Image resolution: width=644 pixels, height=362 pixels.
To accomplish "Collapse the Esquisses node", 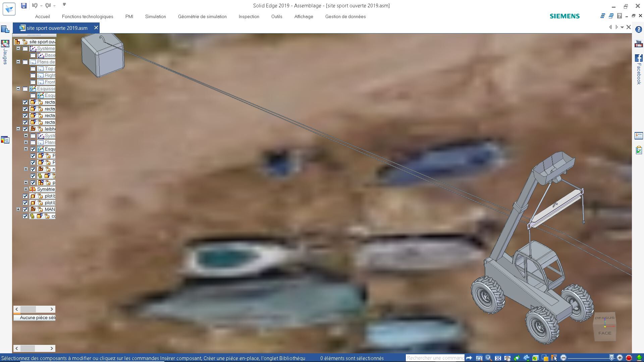I will tap(18, 88).
